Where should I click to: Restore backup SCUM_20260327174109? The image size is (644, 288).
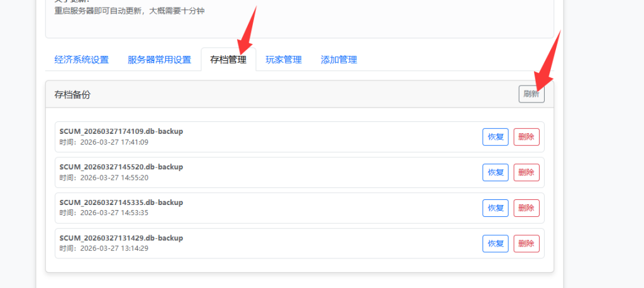point(496,137)
